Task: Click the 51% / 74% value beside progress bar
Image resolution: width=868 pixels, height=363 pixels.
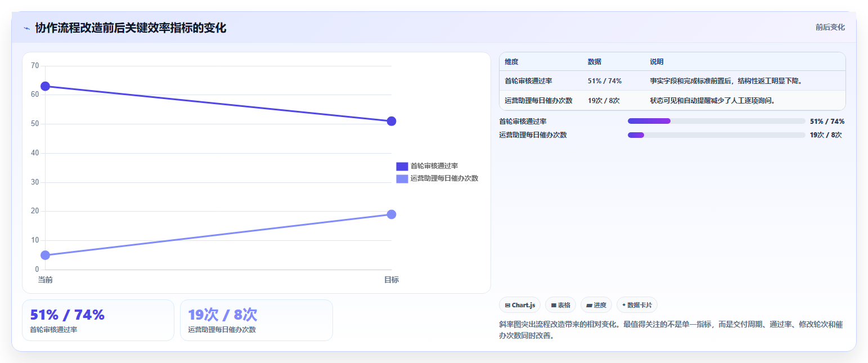Action: (827, 121)
